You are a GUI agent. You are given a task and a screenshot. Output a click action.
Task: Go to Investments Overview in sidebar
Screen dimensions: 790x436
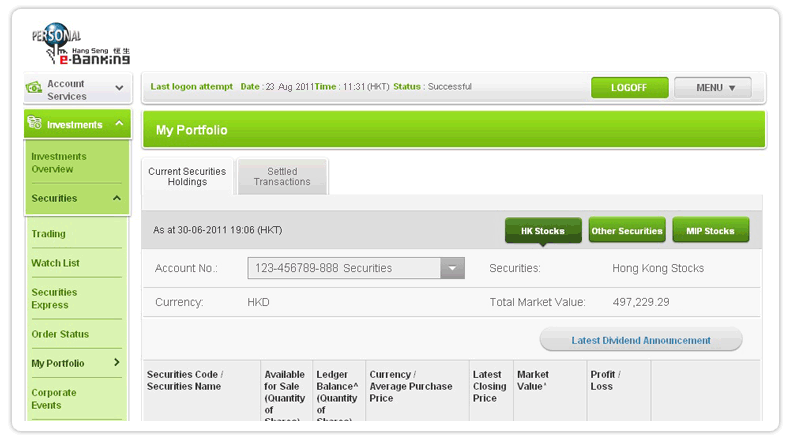pos(59,163)
